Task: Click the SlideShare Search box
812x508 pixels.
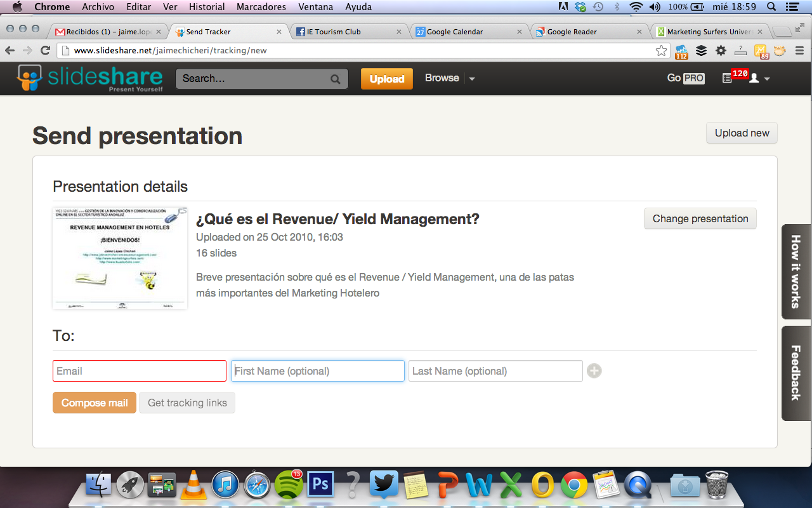Action: [x=262, y=79]
